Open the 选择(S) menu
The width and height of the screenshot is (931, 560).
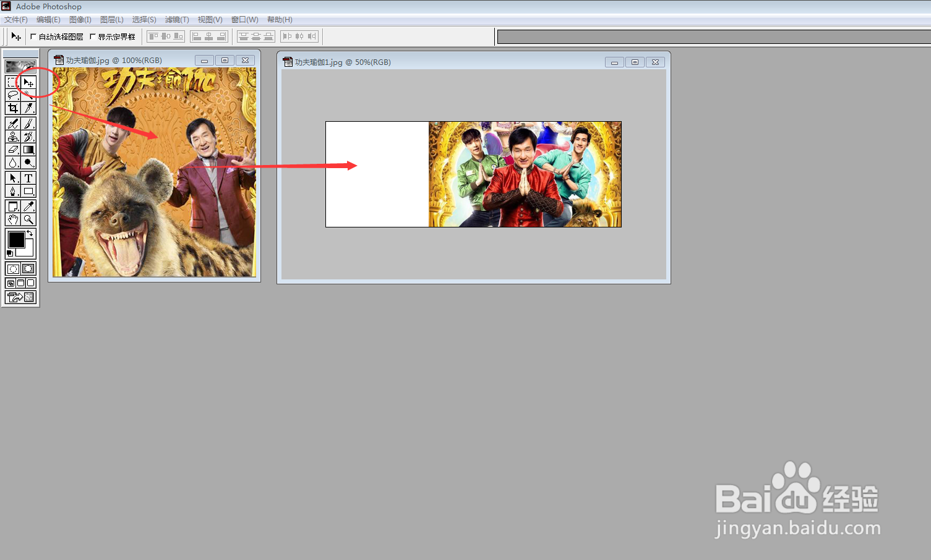[144, 20]
